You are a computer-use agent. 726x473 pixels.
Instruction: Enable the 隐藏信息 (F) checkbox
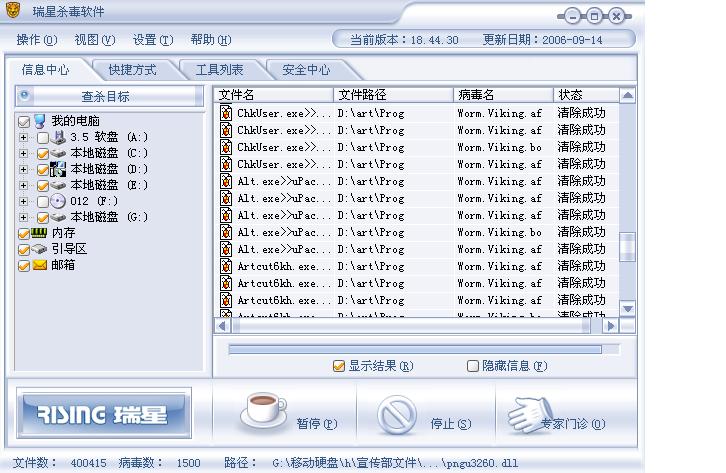point(473,366)
